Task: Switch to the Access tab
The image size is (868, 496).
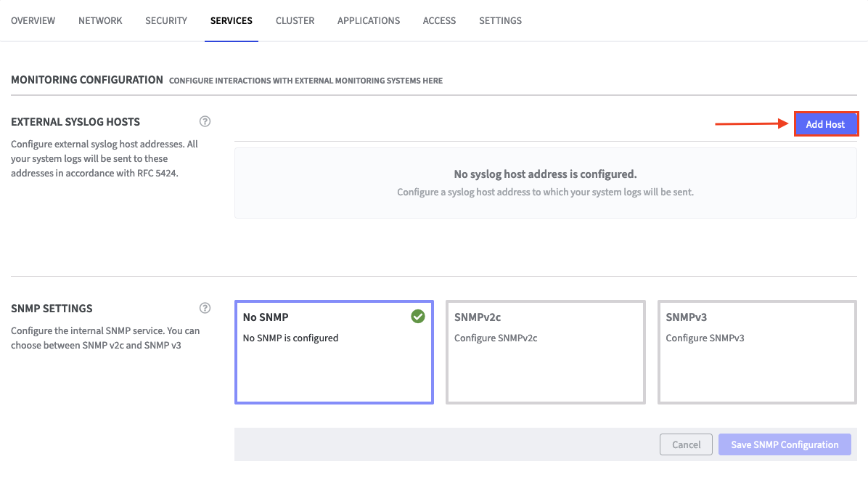Action: click(x=439, y=20)
